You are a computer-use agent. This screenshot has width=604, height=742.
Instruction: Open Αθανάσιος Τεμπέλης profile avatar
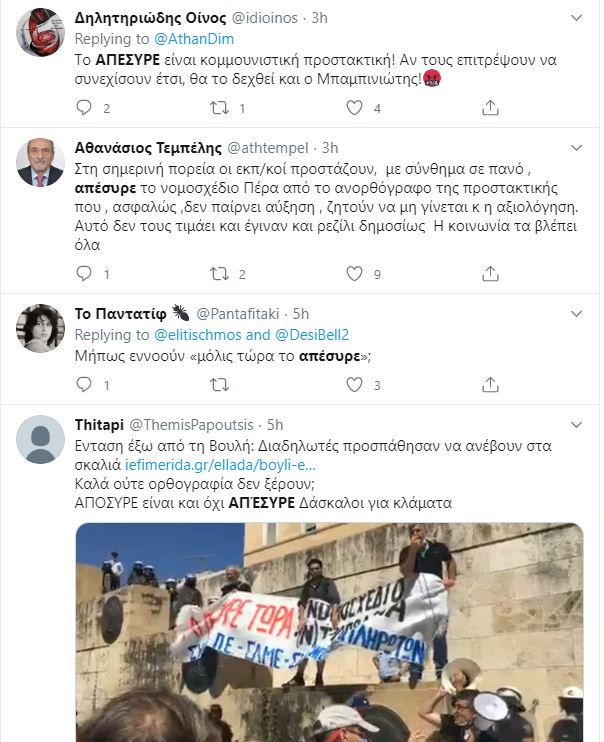40,162
